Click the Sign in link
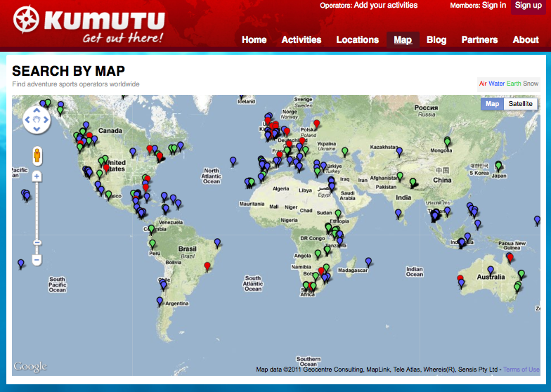This screenshot has width=551, height=392. point(493,6)
